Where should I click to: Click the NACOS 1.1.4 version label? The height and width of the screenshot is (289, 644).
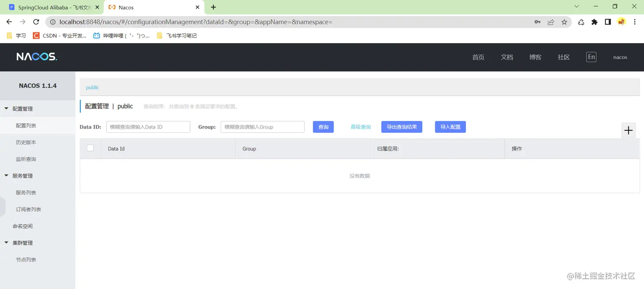click(x=37, y=86)
